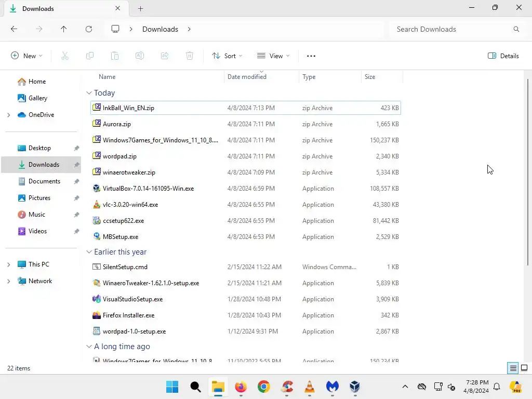Click the Share icon in toolbar

165,56
